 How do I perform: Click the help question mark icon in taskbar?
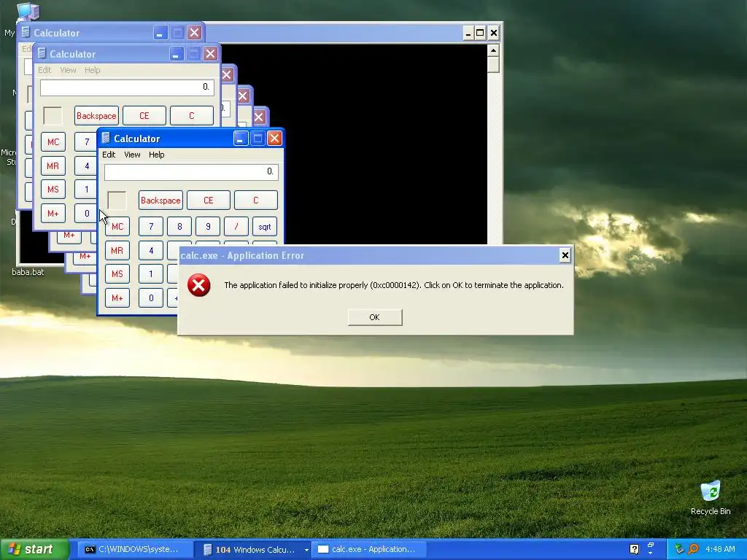tap(635, 549)
